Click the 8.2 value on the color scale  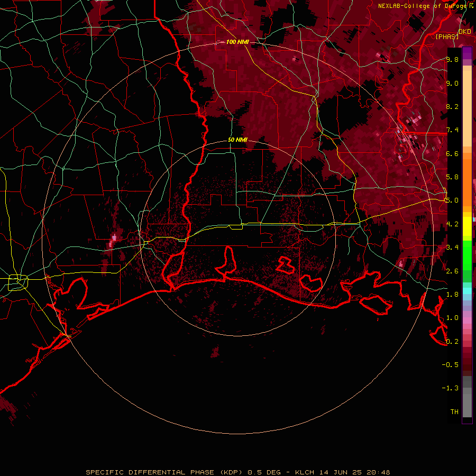(452, 106)
